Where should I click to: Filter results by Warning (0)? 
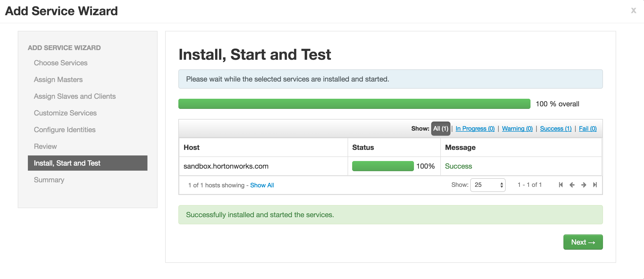coord(517,128)
